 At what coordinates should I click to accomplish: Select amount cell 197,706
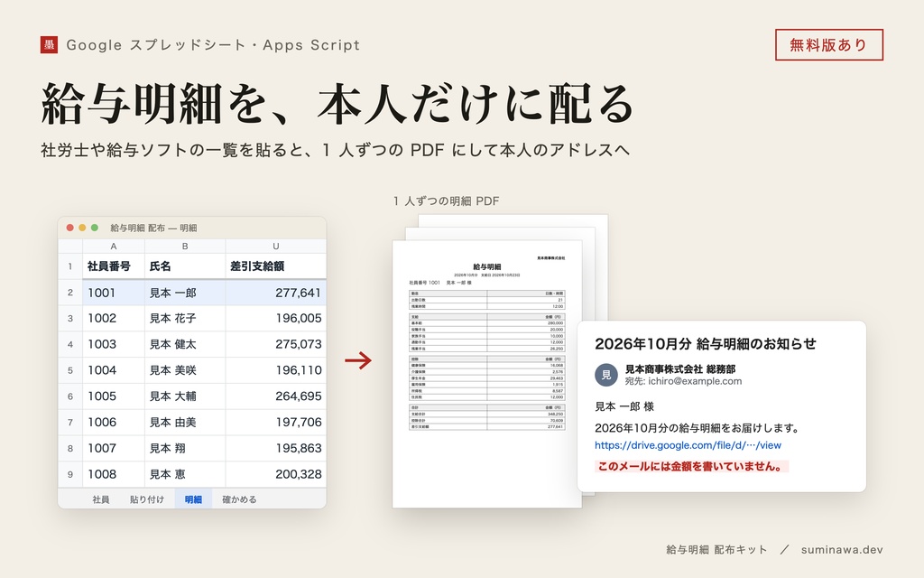pyautogui.click(x=276, y=423)
